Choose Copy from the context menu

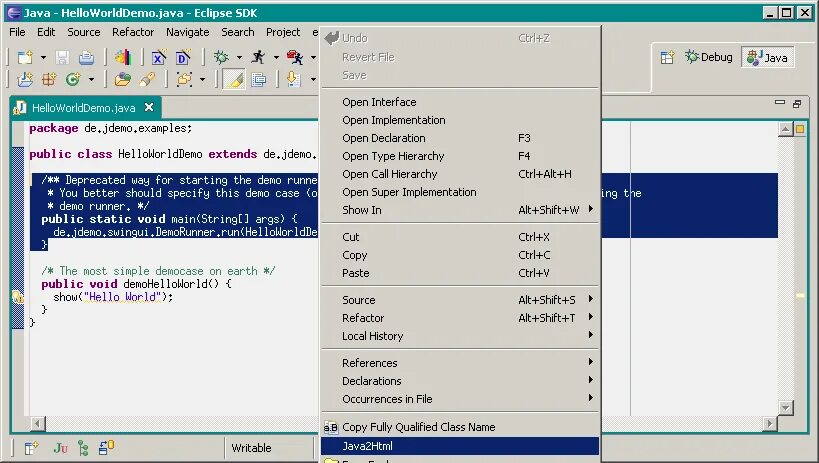coord(460,255)
